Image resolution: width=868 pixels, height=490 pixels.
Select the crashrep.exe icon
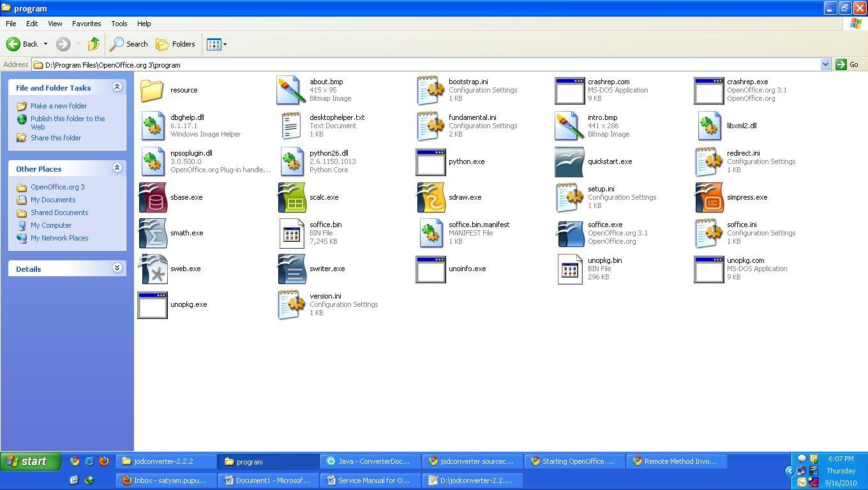tap(709, 91)
